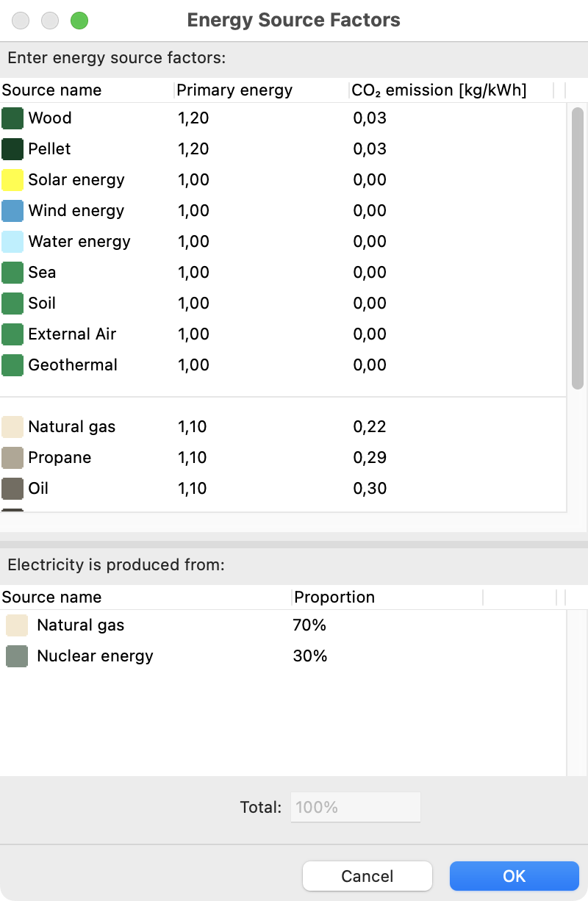Click the Natural gas swatch in factors list

coord(12,427)
